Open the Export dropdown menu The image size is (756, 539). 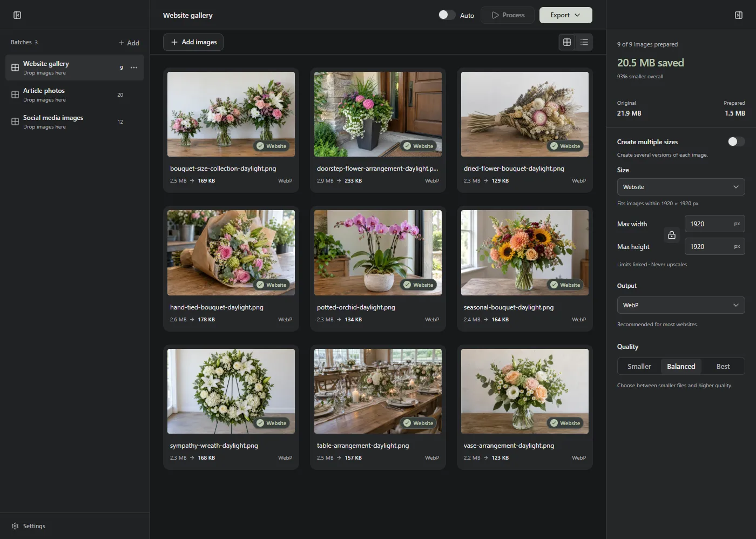[565, 15]
